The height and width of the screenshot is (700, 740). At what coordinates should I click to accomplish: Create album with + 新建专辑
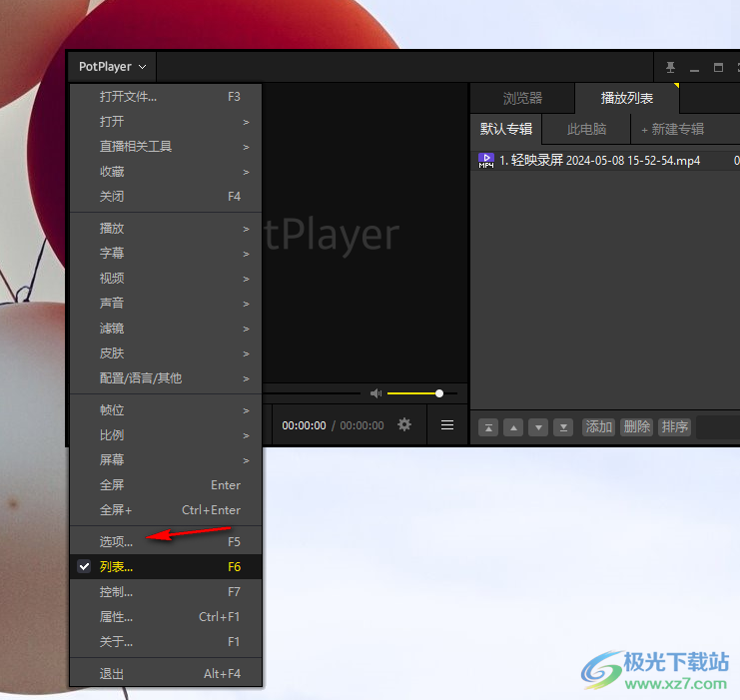click(x=672, y=129)
